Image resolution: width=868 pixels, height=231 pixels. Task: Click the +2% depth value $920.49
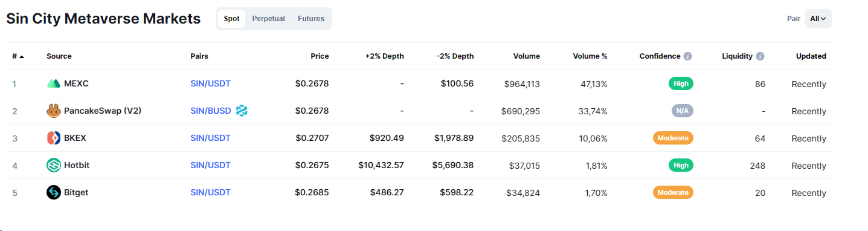[x=387, y=138]
